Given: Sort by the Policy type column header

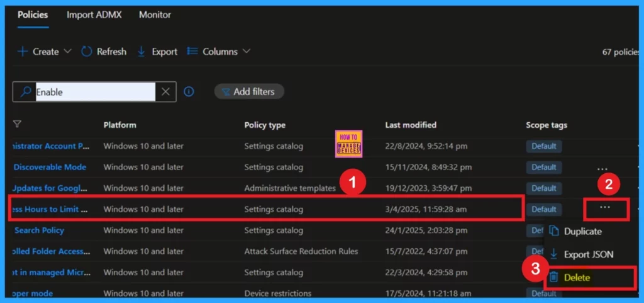Looking at the screenshot, I should (x=265, y=125).
